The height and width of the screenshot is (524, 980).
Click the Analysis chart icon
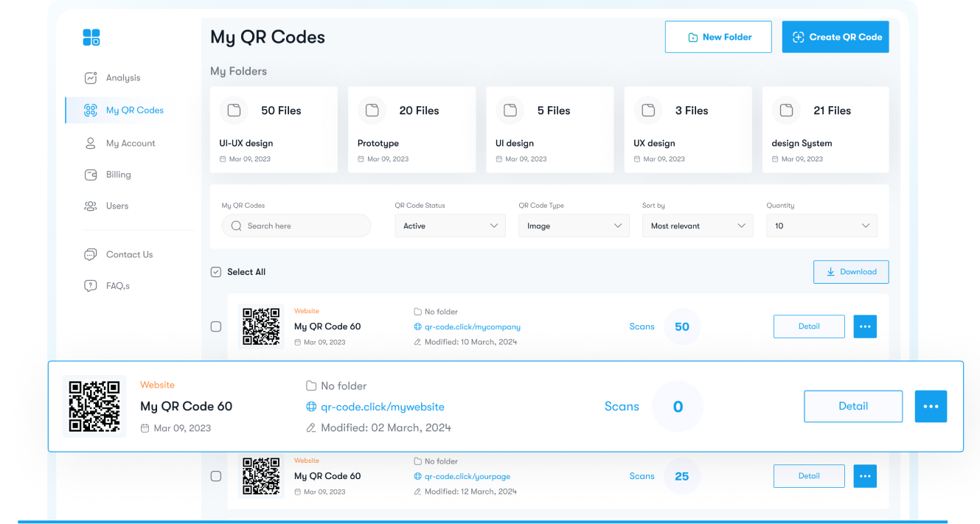[91, 77]
